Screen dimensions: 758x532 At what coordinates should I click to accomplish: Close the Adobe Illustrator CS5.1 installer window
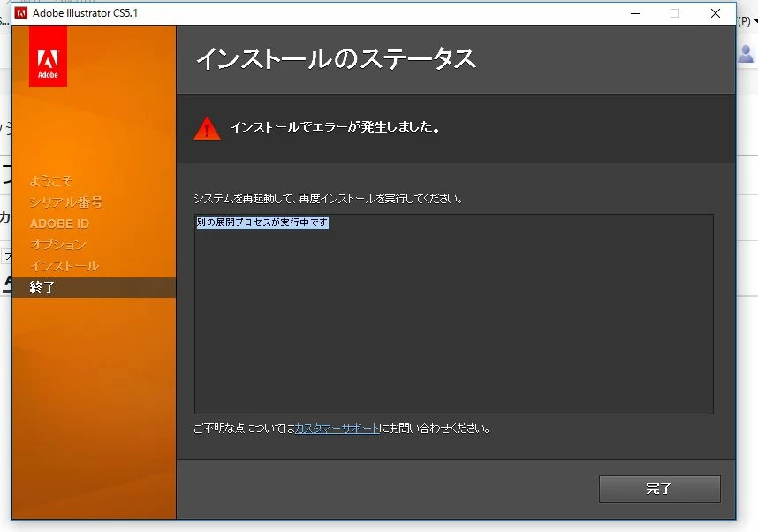click(x=716, y=13)
